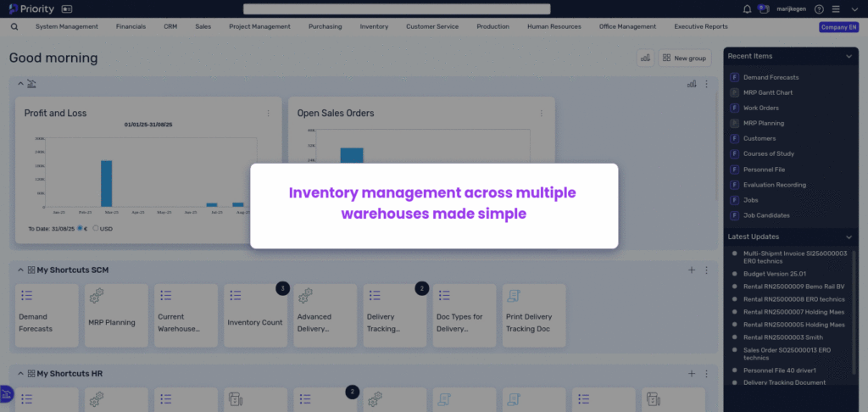Open MRP Gantt Chart recent item
Screen dimensions: 868x412
(768, 93)
